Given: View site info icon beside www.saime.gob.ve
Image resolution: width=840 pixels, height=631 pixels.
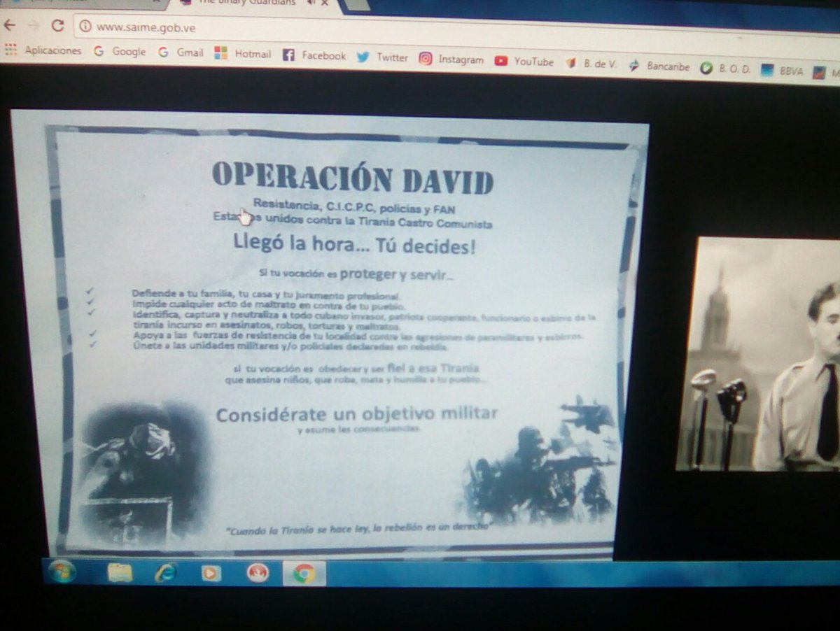Looking at the screenshot, I should (x=85, y=27).
